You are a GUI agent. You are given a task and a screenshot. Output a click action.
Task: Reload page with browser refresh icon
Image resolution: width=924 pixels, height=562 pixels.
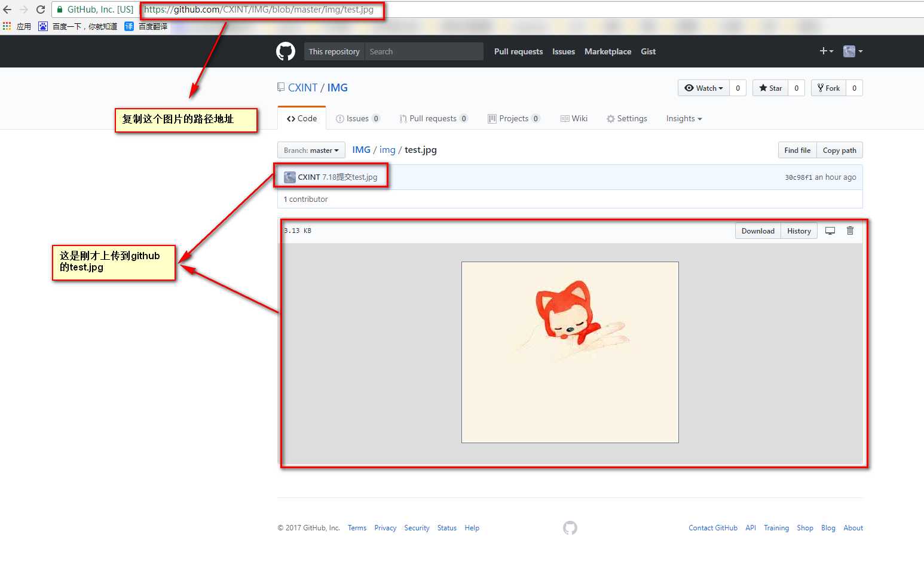coord(41,10)
